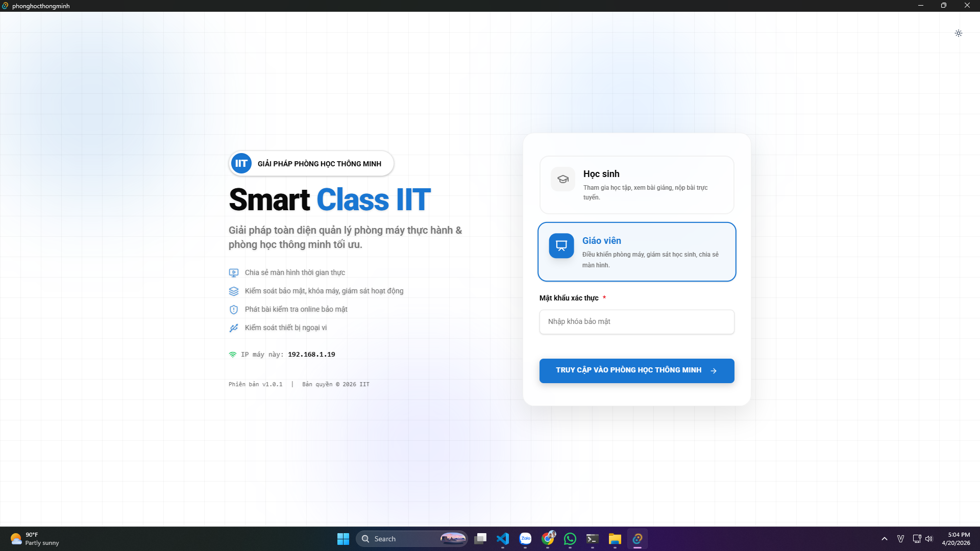This screenshot has width=980, height=551.
Task: Click the screen sharing feature icon
Action: [234, 273]
